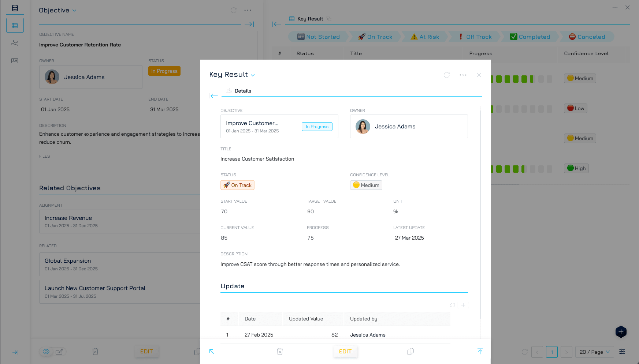Refresh the Update table

tap(453, 305)
